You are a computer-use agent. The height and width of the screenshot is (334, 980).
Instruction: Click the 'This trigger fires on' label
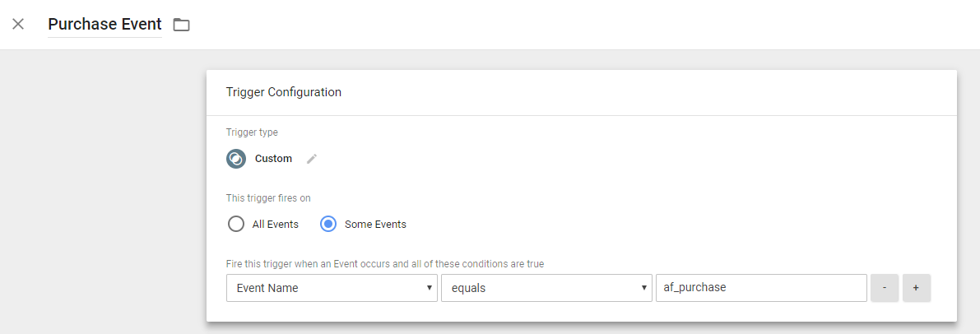(269, 198)
